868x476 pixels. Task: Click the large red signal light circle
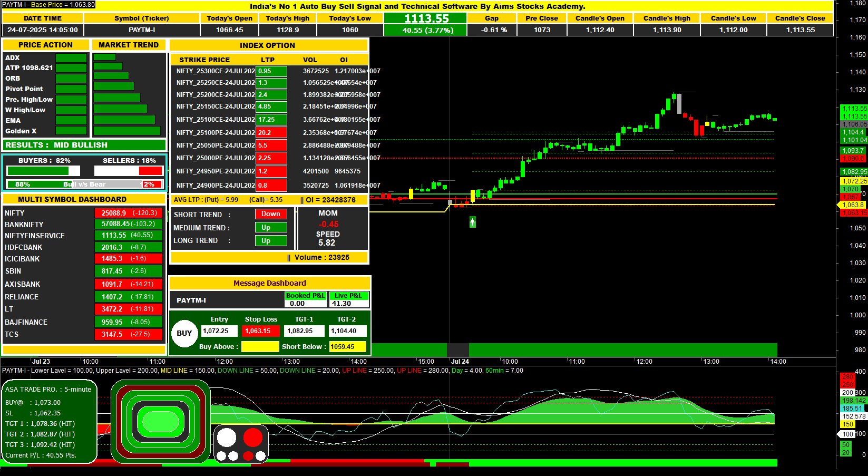[x=253, y=438]
